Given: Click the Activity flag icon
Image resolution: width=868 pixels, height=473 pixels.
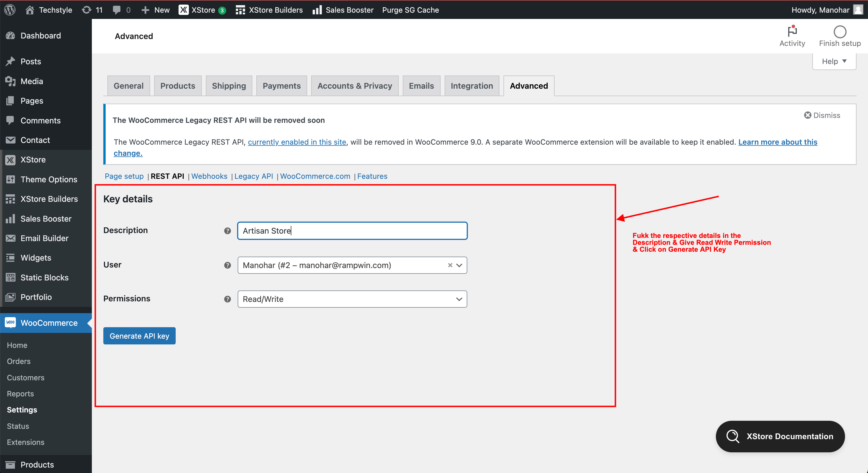Looking at the screenshot, I should click(x=792, y=31).
